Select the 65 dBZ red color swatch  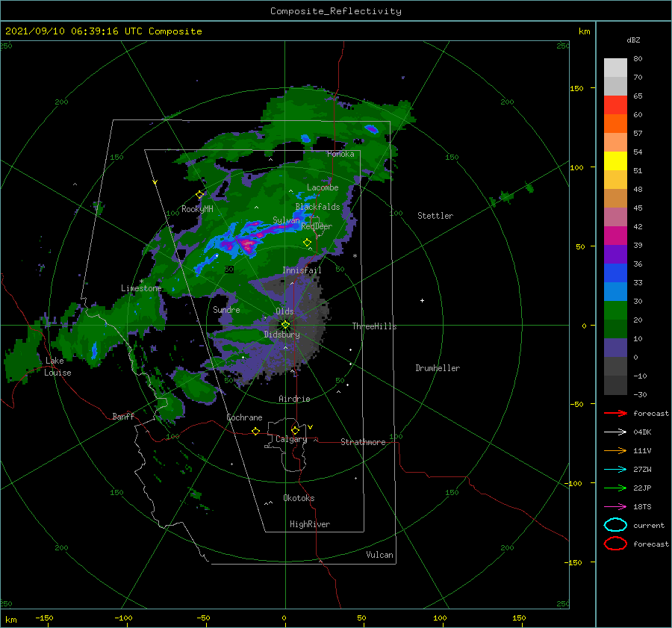615,105
